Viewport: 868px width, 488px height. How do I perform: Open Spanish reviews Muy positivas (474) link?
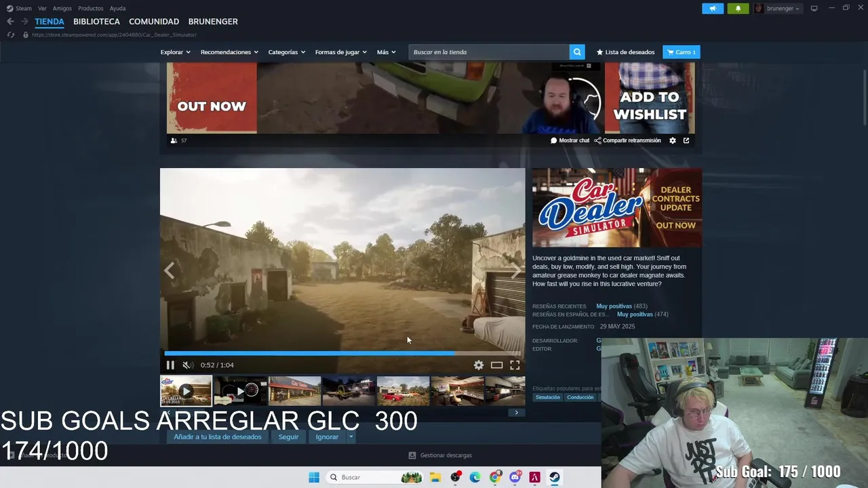click(642, 314)
